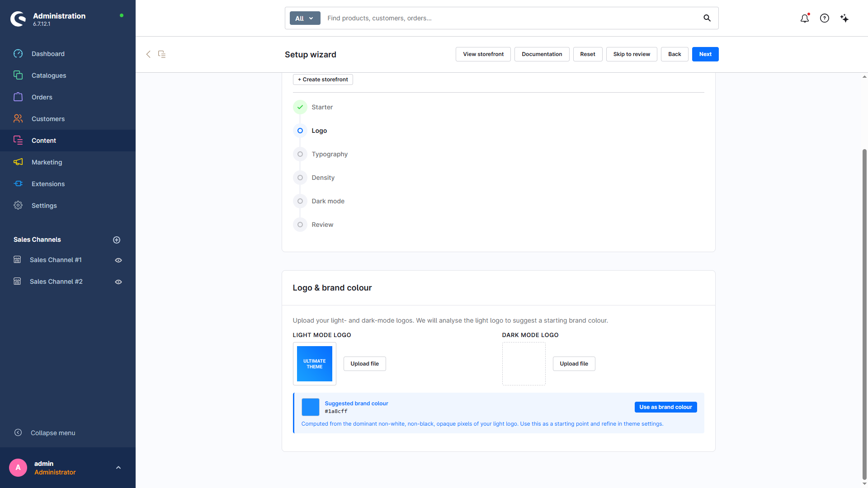Click the suggested brand colour swatch

point(311,407)
